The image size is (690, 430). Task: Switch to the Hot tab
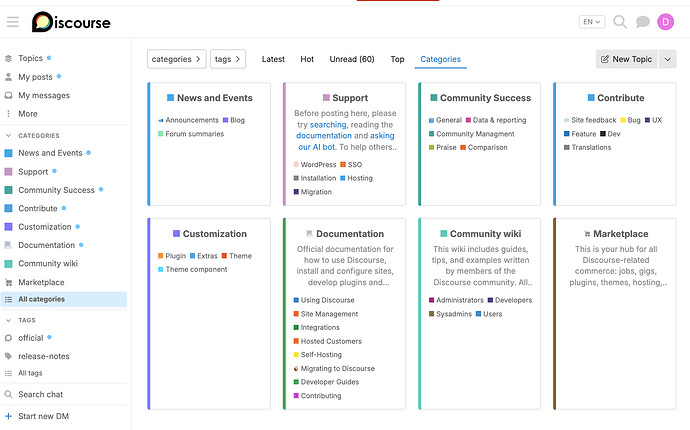pyautogui.click(x=307, y=59)
